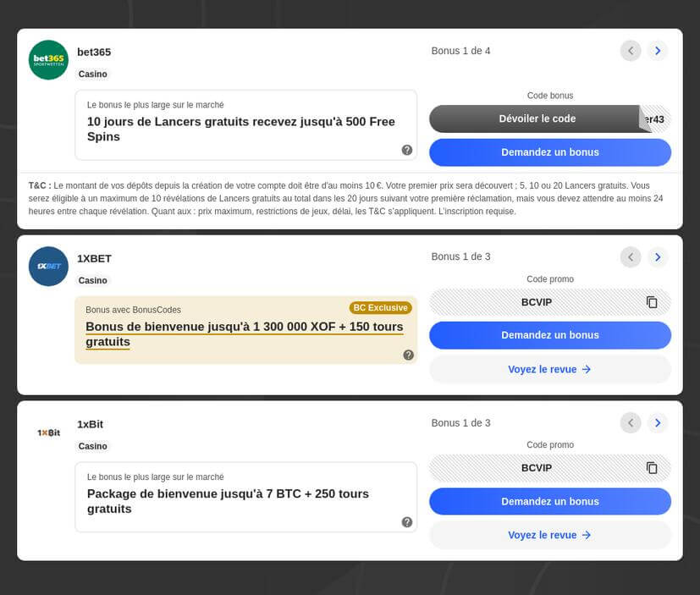Copy the 1xBit BCVIP promo code
700x595 pixels.
[652, 468]
